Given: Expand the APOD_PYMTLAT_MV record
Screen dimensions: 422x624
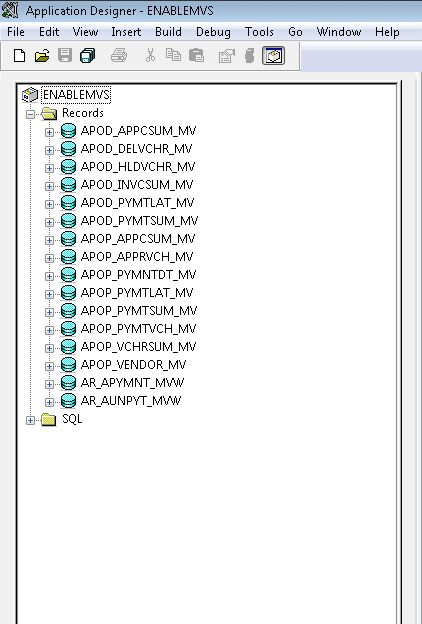Looking at the screenshot, I should (49, 204).
